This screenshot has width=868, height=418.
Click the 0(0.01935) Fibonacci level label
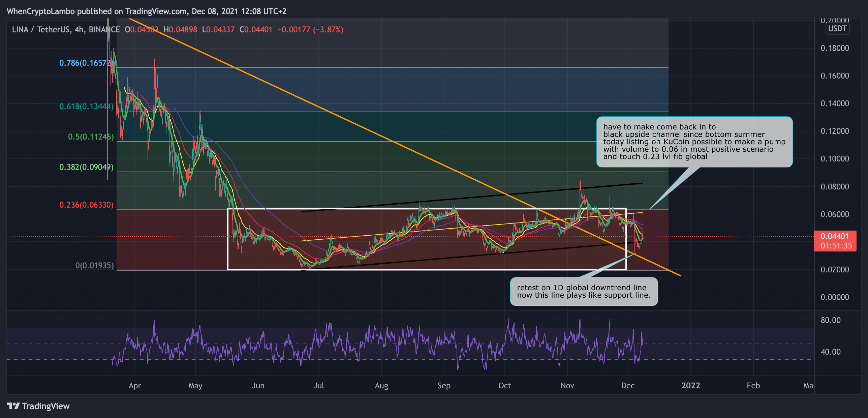click(x=94, y=266)
